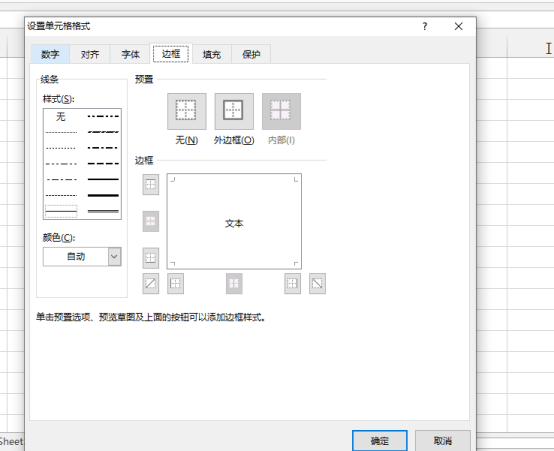Pick the medium dashed line style
The height and width of the screenshot is (451, 554).
103,164
